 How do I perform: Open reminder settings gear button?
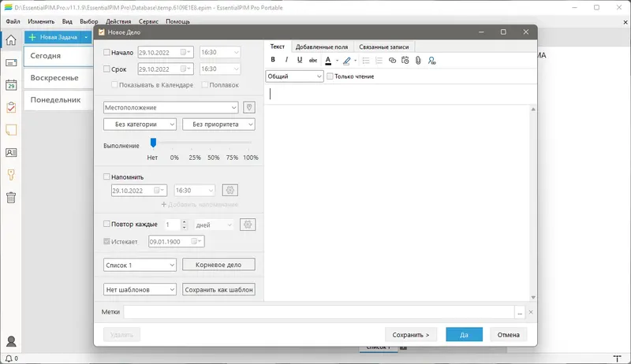(x=230, y=190)
